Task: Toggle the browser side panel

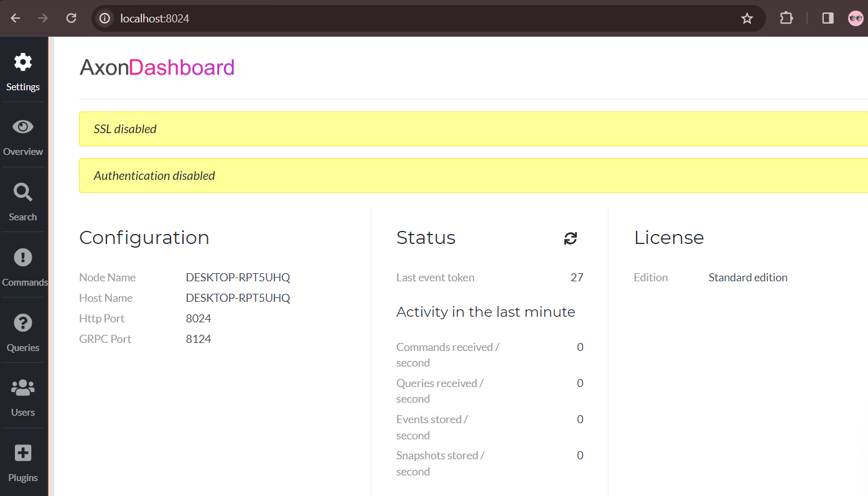Action: pos(827,18)
